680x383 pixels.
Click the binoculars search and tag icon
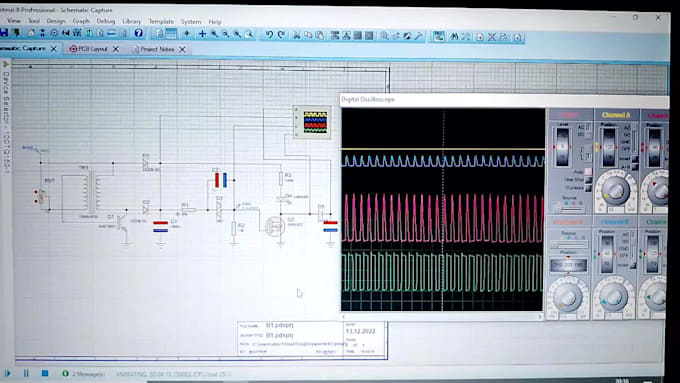[454, 37]
